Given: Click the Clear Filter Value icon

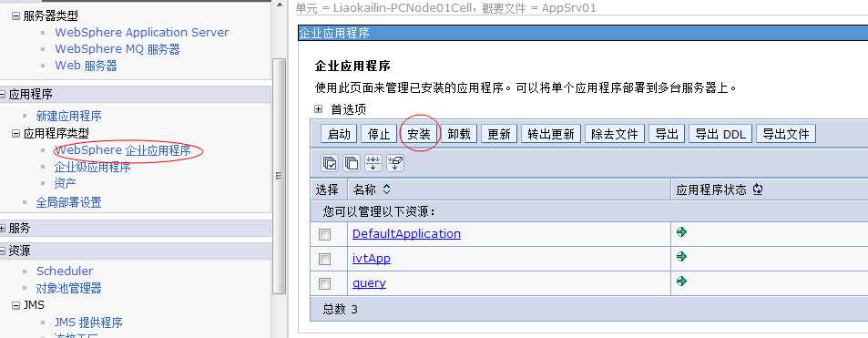Looking at the screenshot, I should (x=395, y=163).
